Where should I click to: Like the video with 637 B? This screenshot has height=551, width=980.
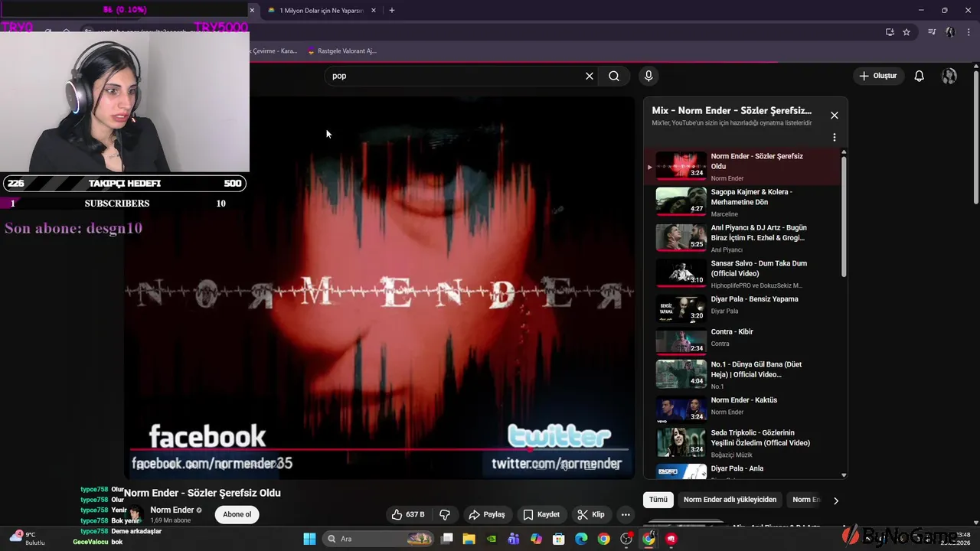(x=408, y=514)
